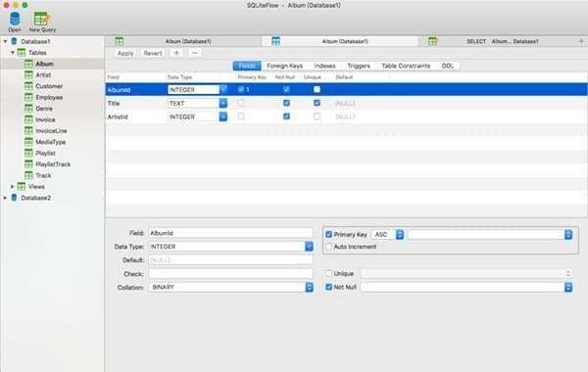Toggle Unique checkbox in AlbumId row

pos(317,89)
